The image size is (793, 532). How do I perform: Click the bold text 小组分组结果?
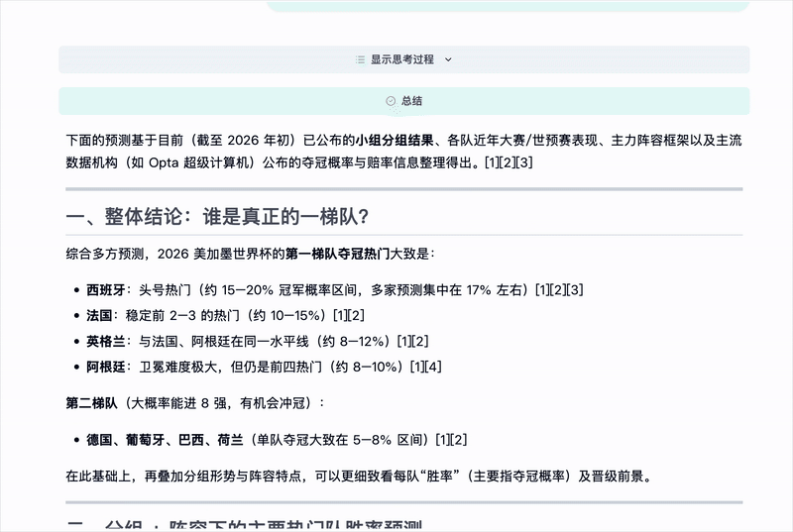pyautogui.click(x=395, y=140)
